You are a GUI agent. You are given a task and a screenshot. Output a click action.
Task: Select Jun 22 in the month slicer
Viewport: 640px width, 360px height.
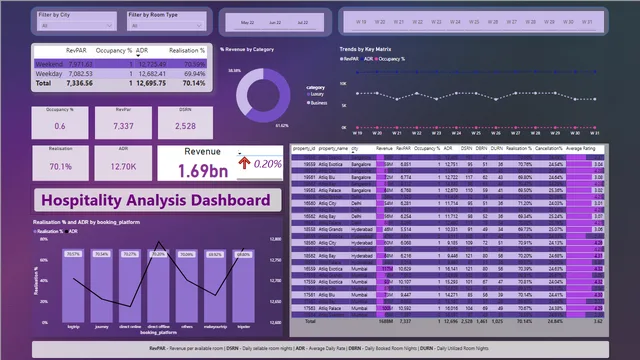point(275,22)
